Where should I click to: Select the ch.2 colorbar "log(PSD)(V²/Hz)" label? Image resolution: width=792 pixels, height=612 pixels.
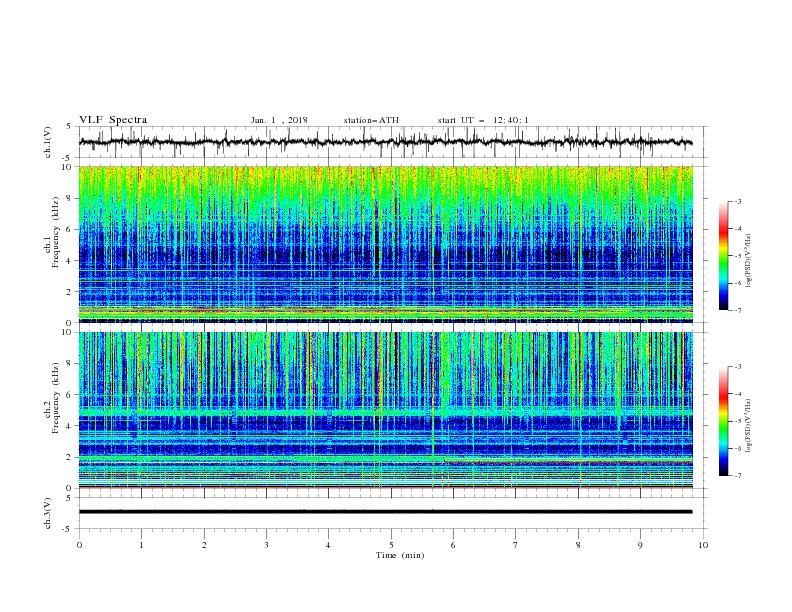click(x=749, y=426)
